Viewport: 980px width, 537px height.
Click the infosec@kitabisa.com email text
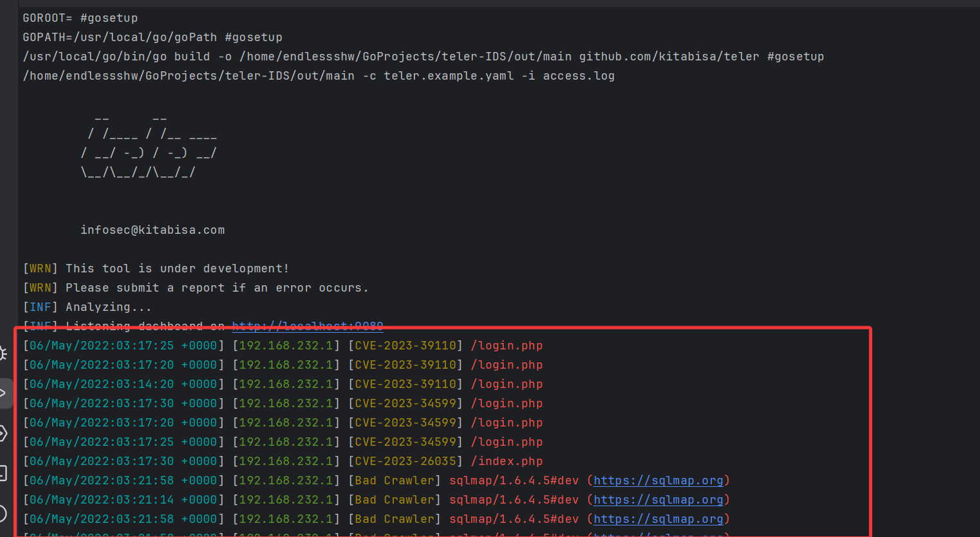[x=152, y=230]
